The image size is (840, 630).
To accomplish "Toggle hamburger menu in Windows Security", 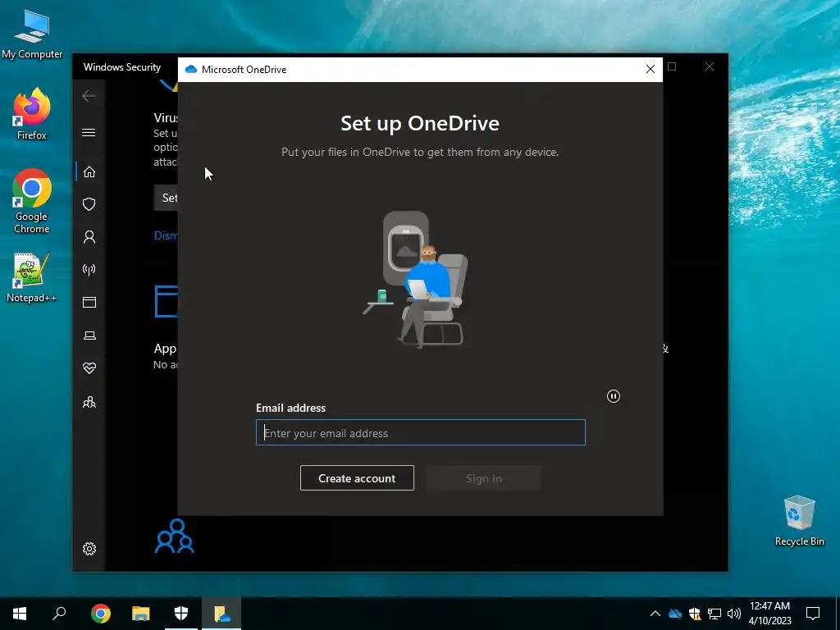I will pos(89,132).
